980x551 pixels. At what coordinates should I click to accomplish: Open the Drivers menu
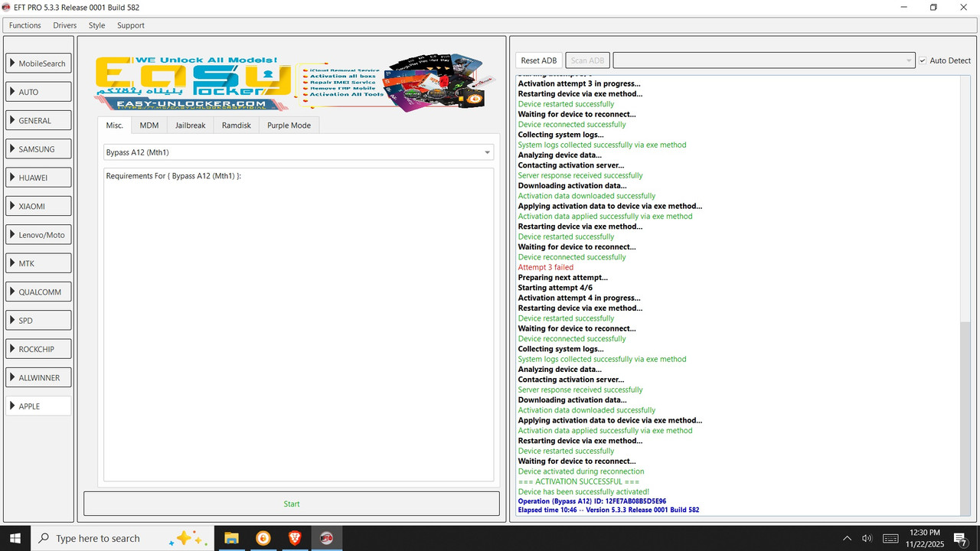pos(65,25)
